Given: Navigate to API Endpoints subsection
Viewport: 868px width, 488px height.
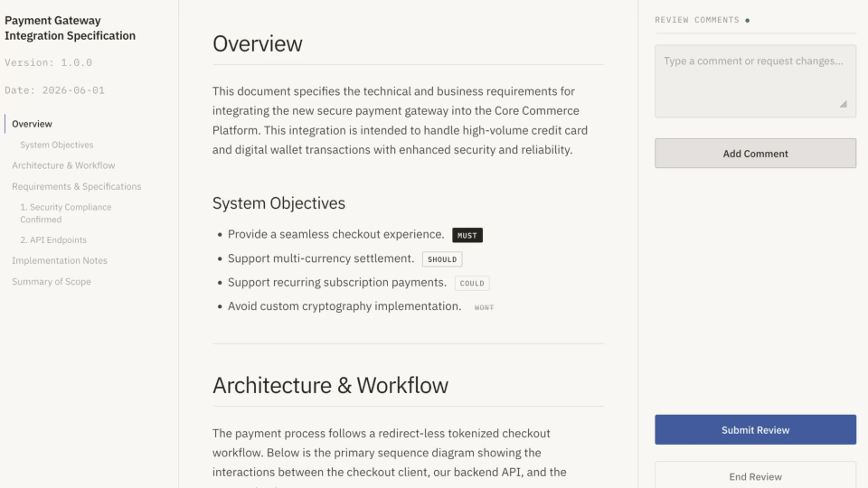Looking at the screenshot, I should 53,240.
